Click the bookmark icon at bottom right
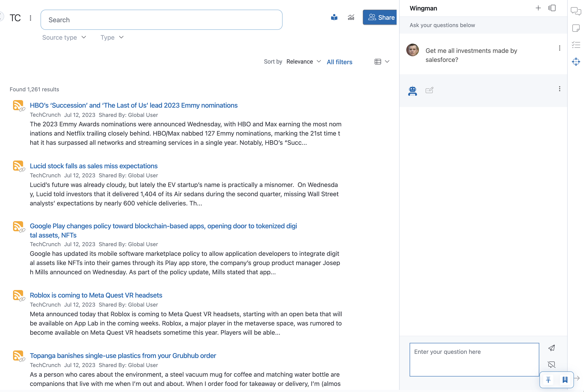 (x=565, y=379)
